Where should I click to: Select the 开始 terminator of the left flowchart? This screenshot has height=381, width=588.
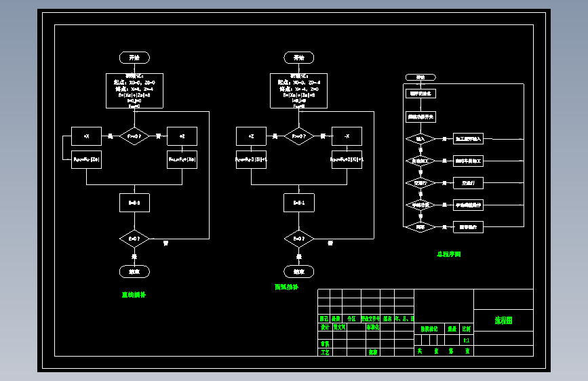click(135, 58)
